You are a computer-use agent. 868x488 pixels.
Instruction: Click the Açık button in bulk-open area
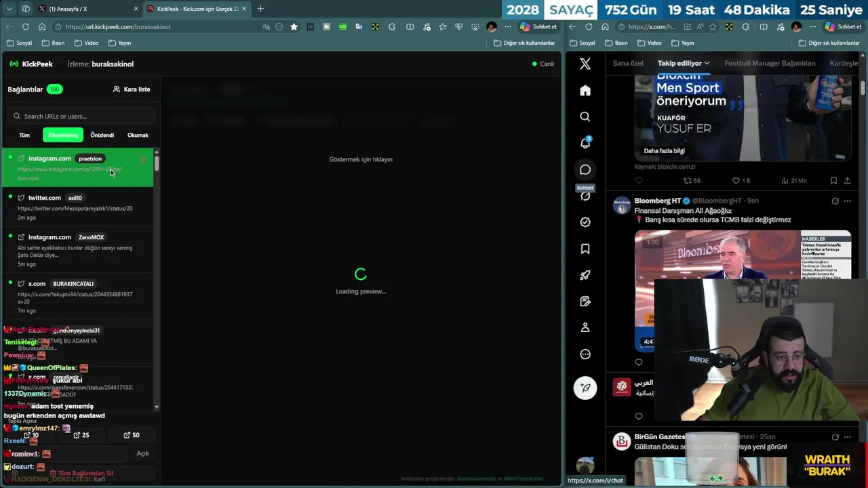tap(142, 453)
